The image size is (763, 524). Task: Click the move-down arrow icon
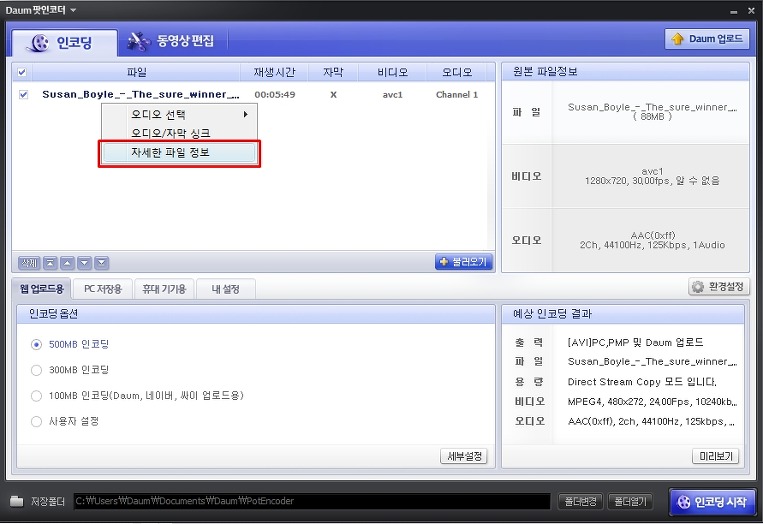pos(84,263)
